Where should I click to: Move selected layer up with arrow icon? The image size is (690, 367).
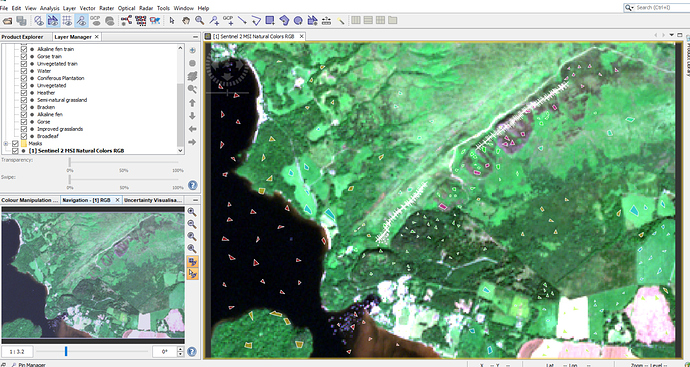pos(192,103)
